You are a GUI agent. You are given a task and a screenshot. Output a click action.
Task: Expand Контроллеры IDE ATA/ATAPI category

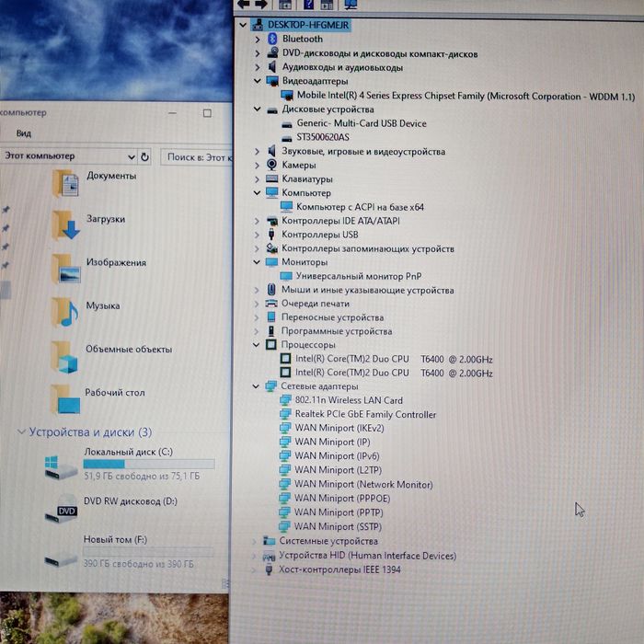click(257, 221)
